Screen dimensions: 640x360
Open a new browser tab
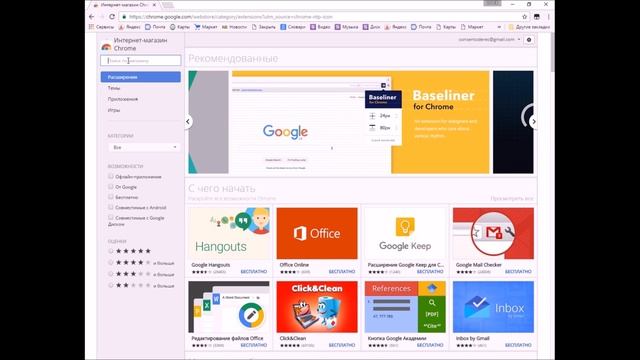point(168,5)
